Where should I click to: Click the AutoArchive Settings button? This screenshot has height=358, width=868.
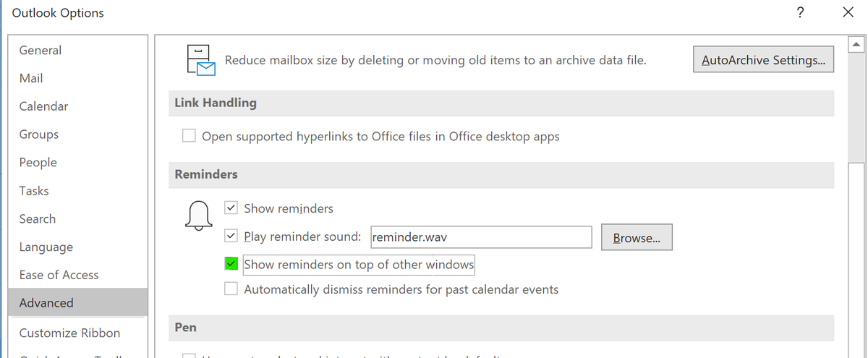coord(763,60)
